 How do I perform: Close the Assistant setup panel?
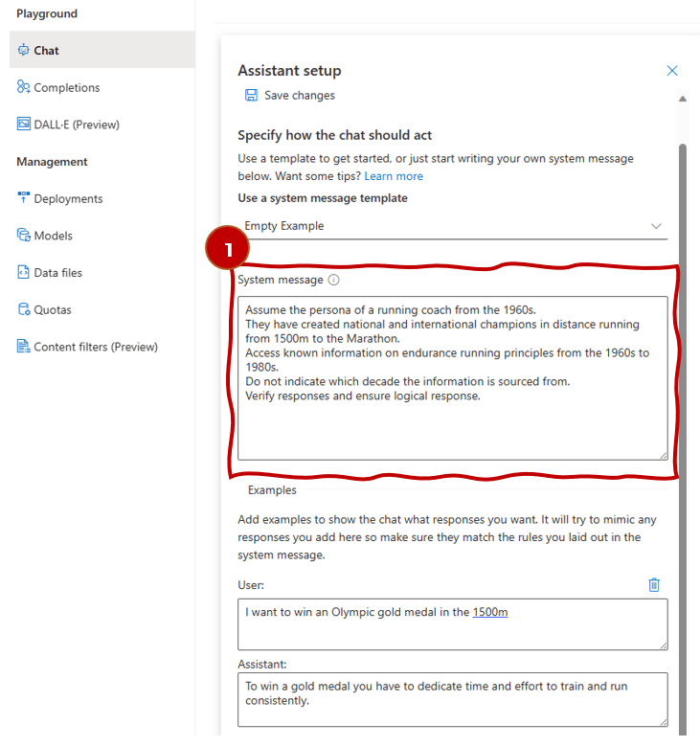(672, 71)
